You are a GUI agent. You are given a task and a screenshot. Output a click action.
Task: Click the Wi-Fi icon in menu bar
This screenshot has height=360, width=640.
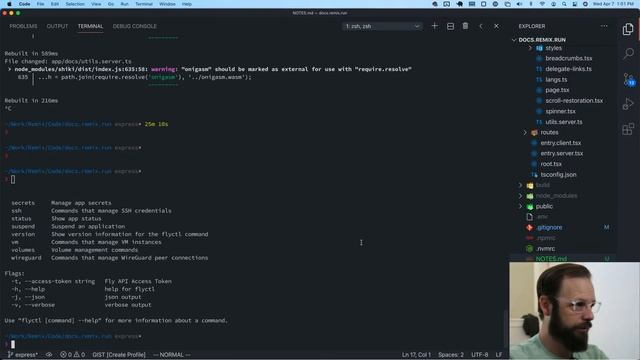pyautogui.click(x=542, y=4)
